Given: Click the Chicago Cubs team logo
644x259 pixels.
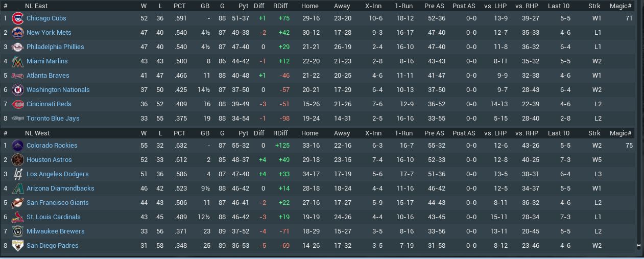Looking at the screenshot, I should [x=17, y=18].
